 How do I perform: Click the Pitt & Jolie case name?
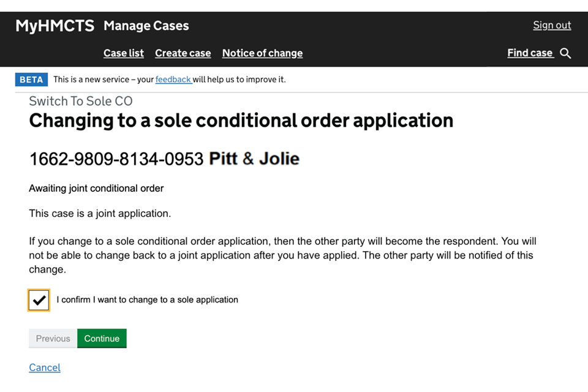pos(254,159)
